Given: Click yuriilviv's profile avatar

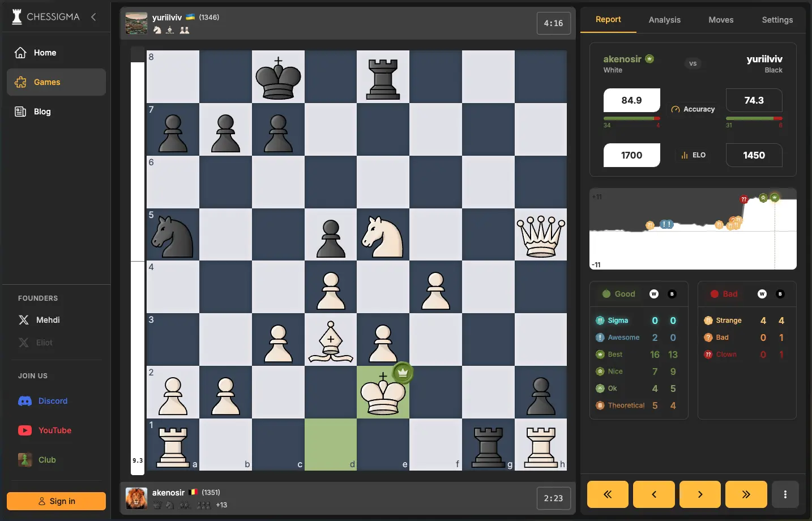Looking at the screenshot, I should point(136,23).
